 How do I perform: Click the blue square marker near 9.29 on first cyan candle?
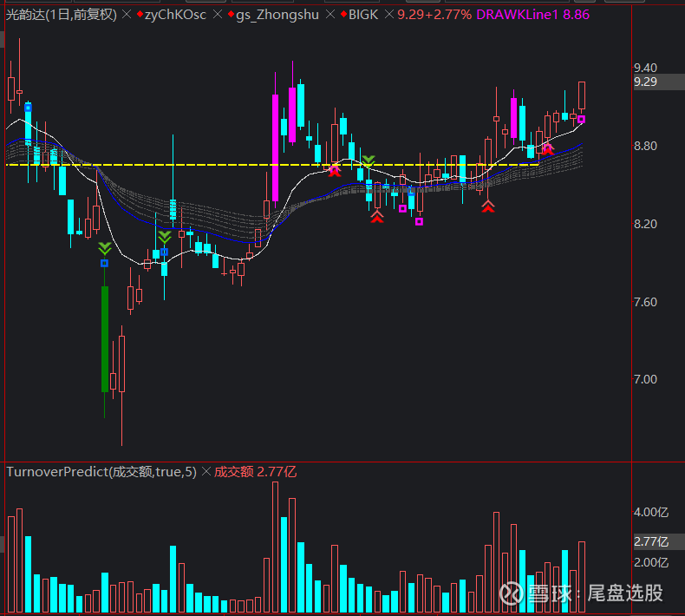[28, 108]
